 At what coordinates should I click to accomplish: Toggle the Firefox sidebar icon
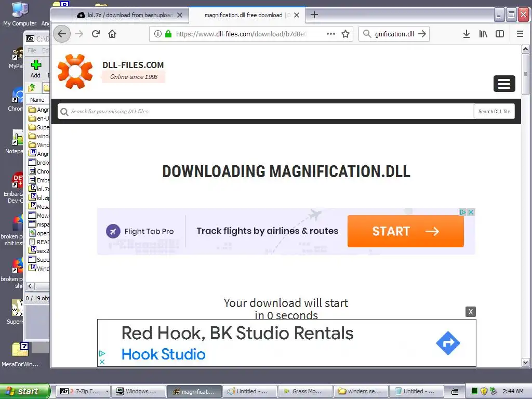point(500,34)
